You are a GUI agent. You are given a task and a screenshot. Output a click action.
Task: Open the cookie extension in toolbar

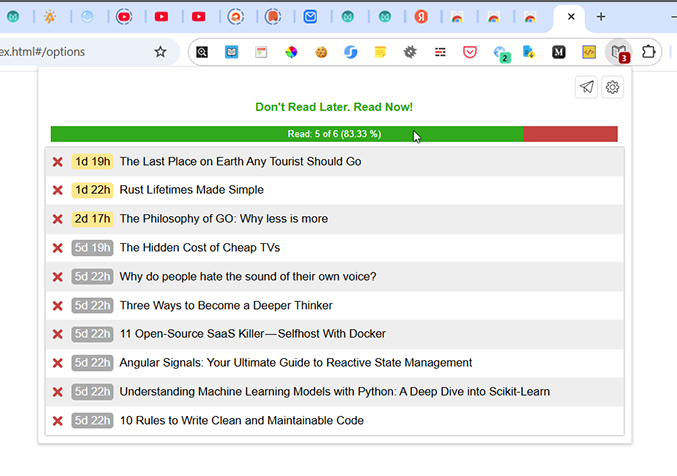pos(321,52)
